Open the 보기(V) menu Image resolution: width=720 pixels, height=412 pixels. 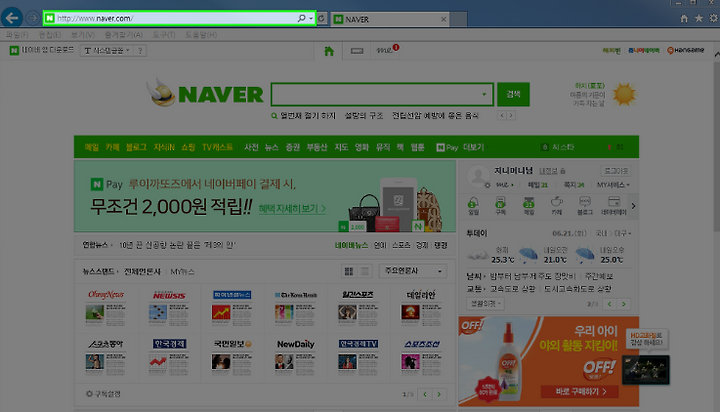click(x=83, y=35)
